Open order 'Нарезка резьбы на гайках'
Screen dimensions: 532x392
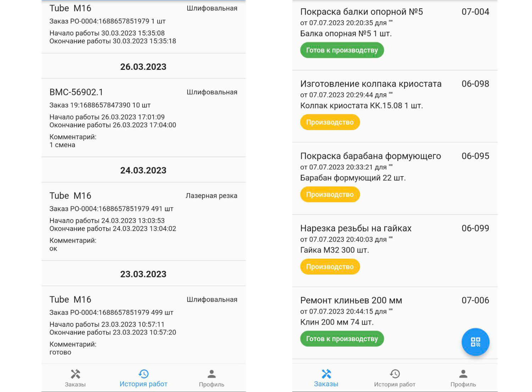click(356, 228)
